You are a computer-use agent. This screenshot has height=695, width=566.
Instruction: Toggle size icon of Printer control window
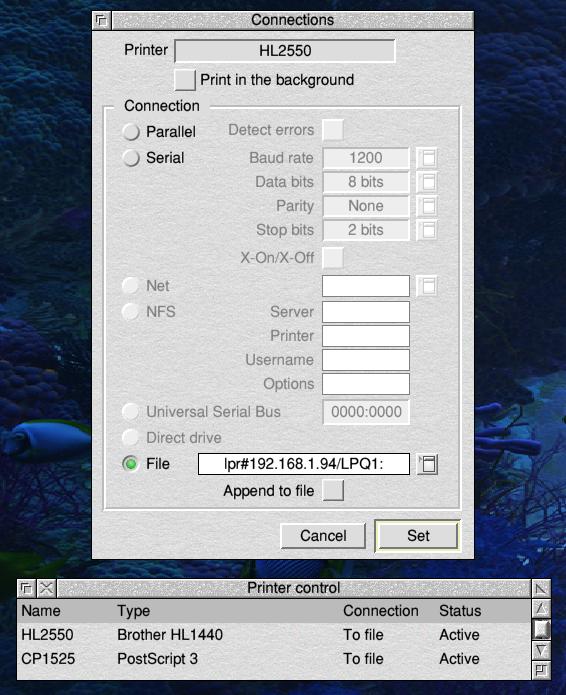[x=541, y=588]
